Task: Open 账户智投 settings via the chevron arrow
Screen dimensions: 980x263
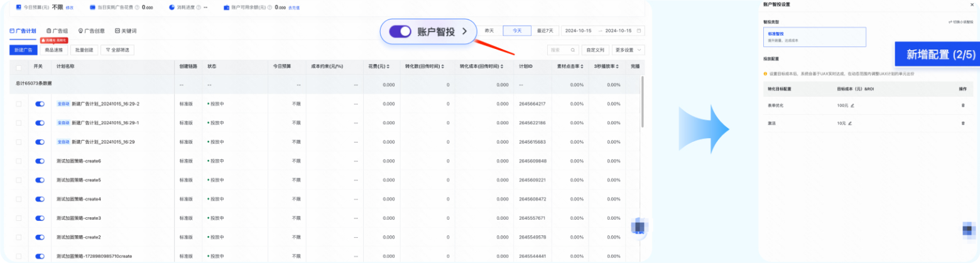Action: point(464,31)
